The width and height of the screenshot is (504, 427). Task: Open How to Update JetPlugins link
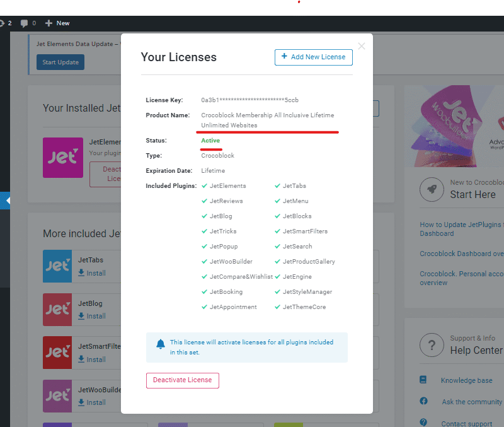pos(462,229)
